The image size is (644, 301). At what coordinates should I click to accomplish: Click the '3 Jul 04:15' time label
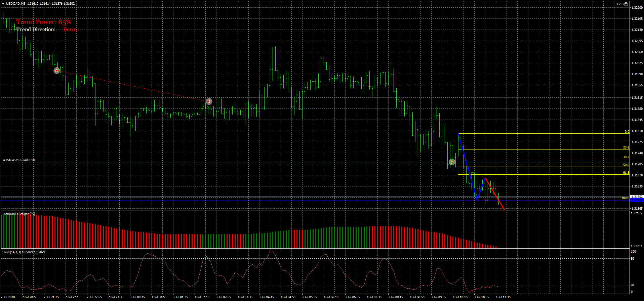point(267,297)
